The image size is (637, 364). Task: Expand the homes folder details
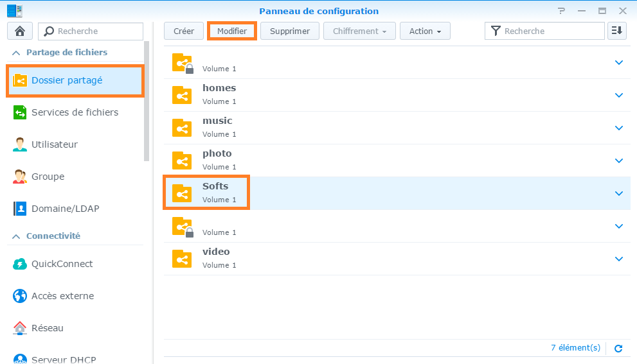click(619, 95)
